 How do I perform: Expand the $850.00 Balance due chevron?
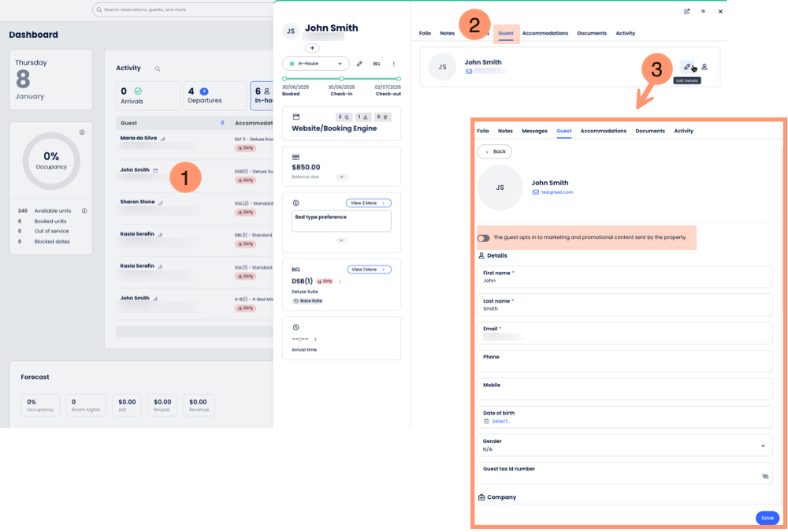pyautogui.click(x=341, y=175)
